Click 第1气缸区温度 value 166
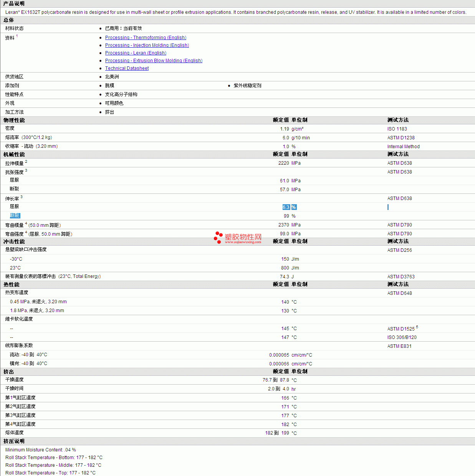Image resolution: width=475 pixels, height=476 pixels. pyautogui.click(x=285, y=398)
